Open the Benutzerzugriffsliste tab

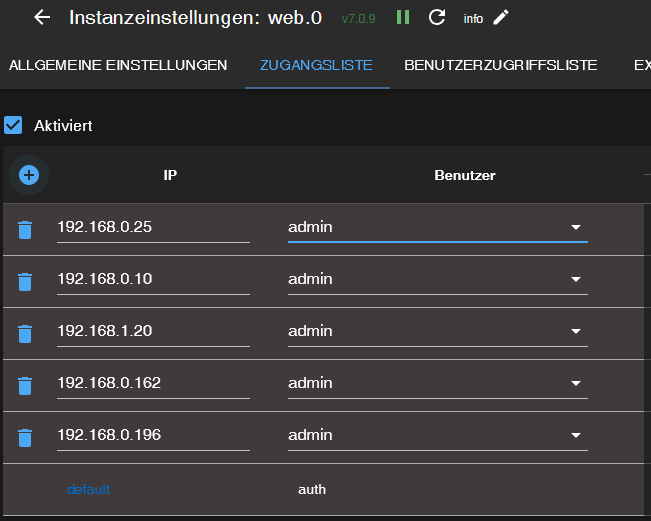[500, 65]
